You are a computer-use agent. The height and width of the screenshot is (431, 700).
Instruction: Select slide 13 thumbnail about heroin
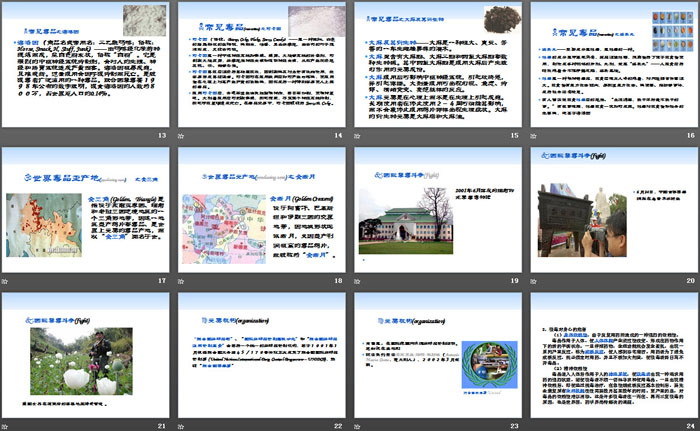[85, 65]
